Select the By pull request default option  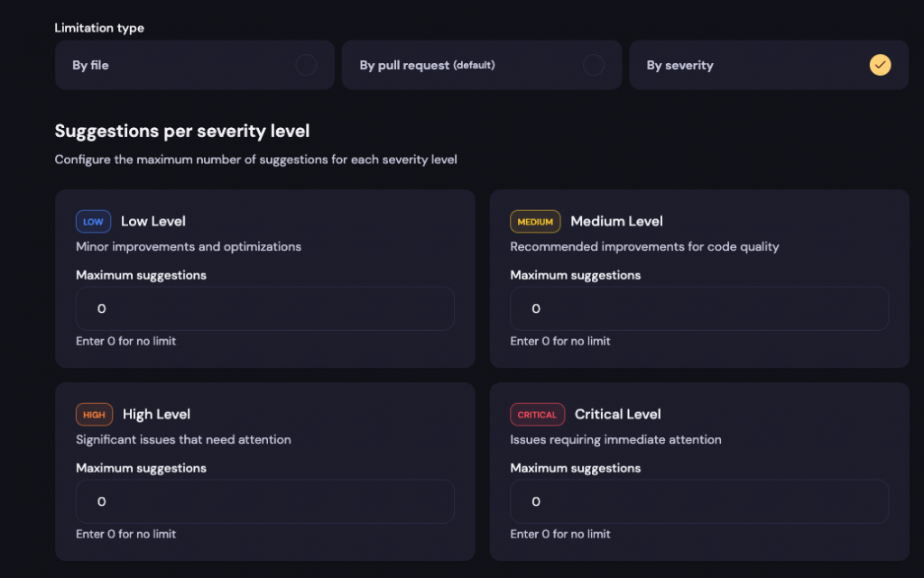tap(481, 64)
